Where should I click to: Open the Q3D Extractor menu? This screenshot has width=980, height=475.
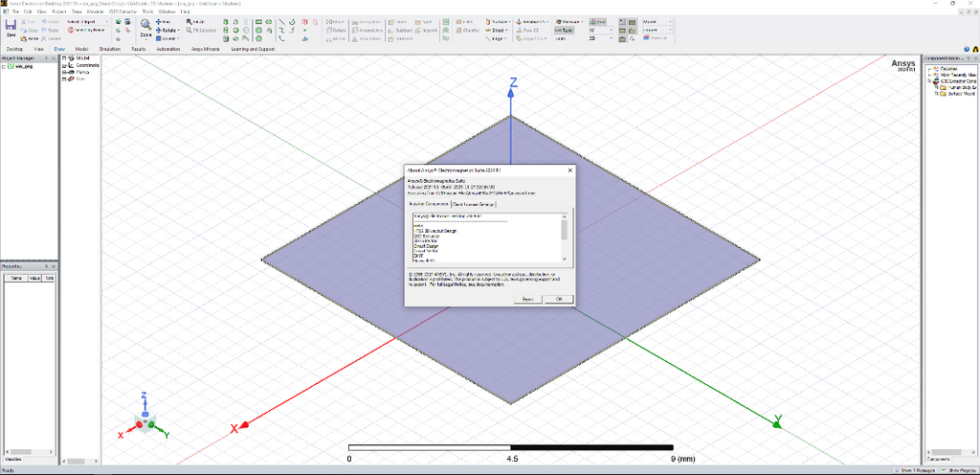pyautogui.click(x=122, y=11)
